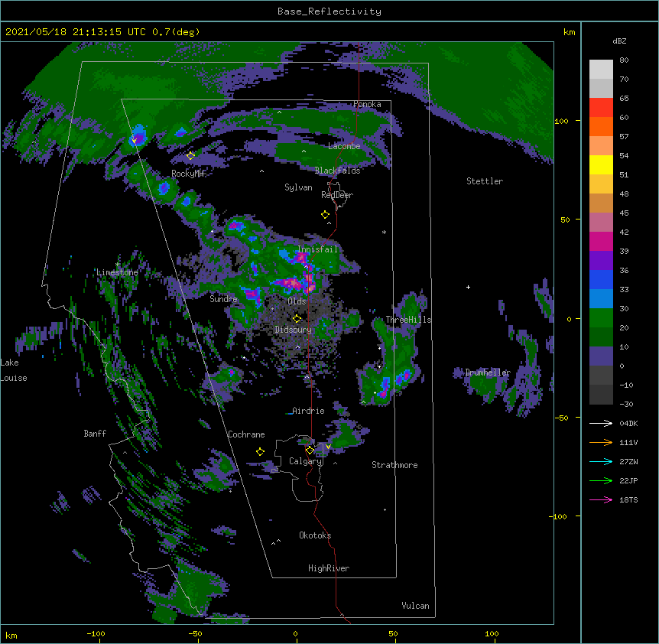Click the Blackfalds town label

point(337,171)
